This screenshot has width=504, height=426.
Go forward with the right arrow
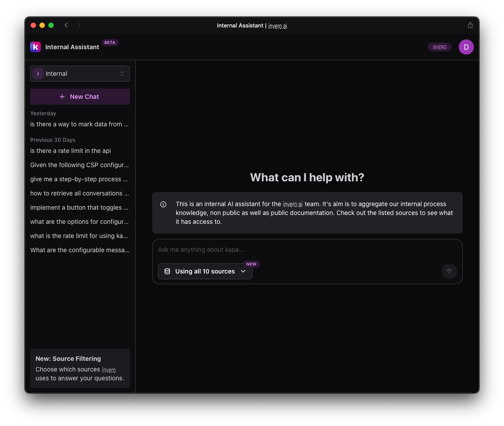[x=79, y=25]
